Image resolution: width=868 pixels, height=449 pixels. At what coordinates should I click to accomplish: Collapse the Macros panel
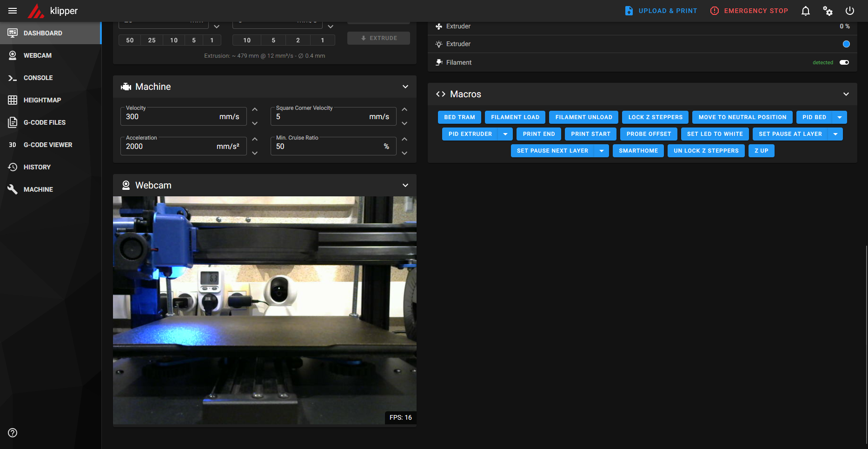coord(846,94)
